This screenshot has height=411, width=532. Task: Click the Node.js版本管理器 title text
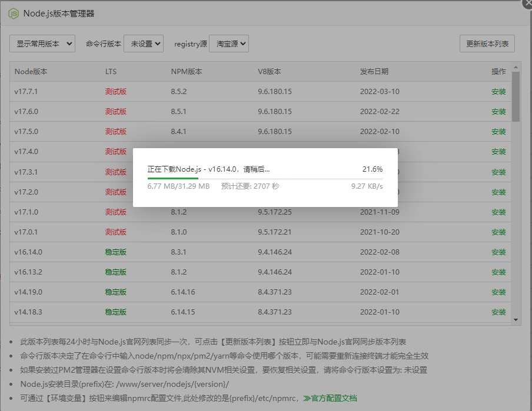59,14
